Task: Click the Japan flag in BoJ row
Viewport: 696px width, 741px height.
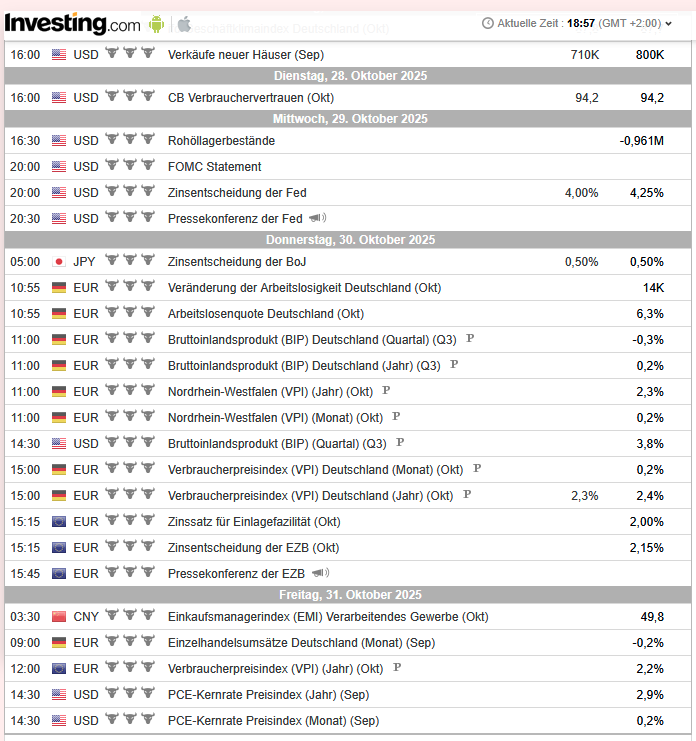Action: (59, 262)
